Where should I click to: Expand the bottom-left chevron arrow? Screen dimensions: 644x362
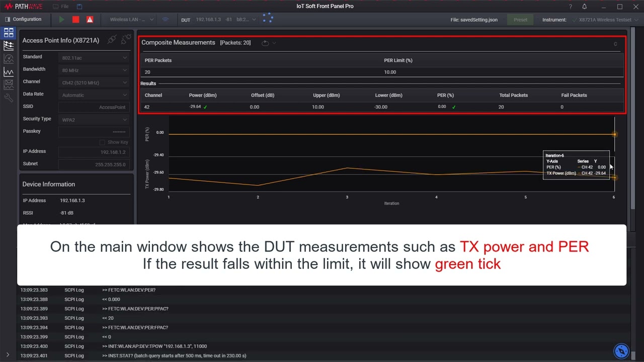coord(7,355)
